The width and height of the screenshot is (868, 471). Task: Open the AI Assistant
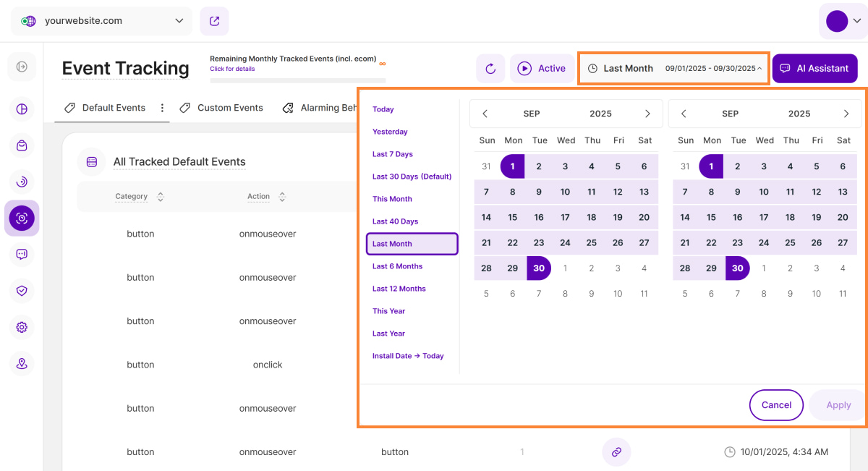pyautogui.click(x=814, y=68)
